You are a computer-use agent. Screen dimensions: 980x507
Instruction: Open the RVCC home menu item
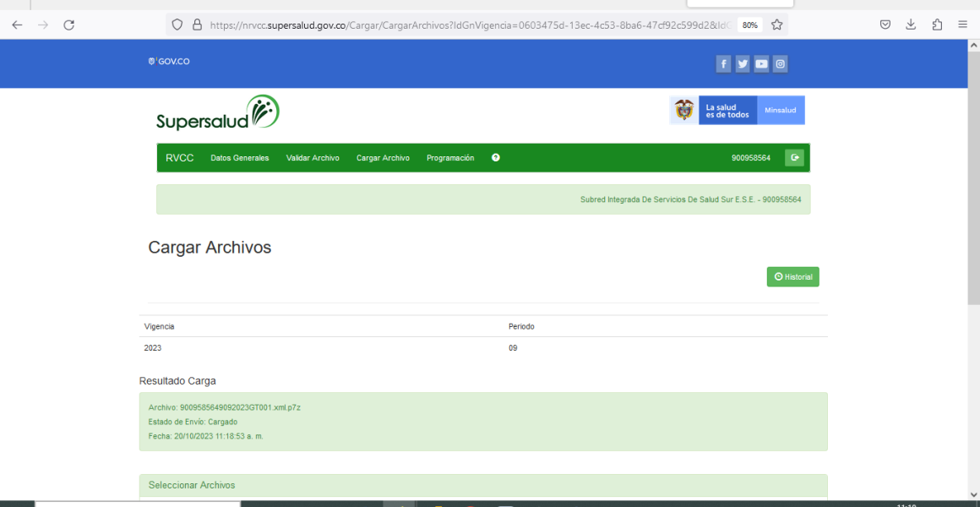(x=180, y=158)
